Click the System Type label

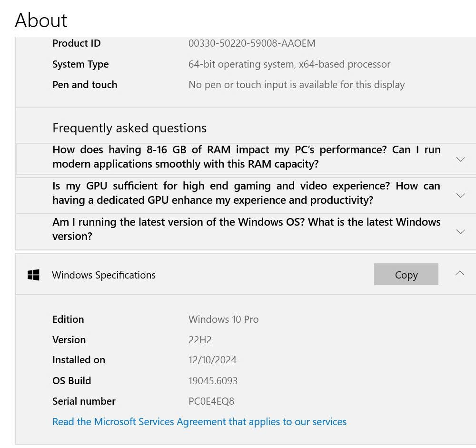tap(80, 64)
